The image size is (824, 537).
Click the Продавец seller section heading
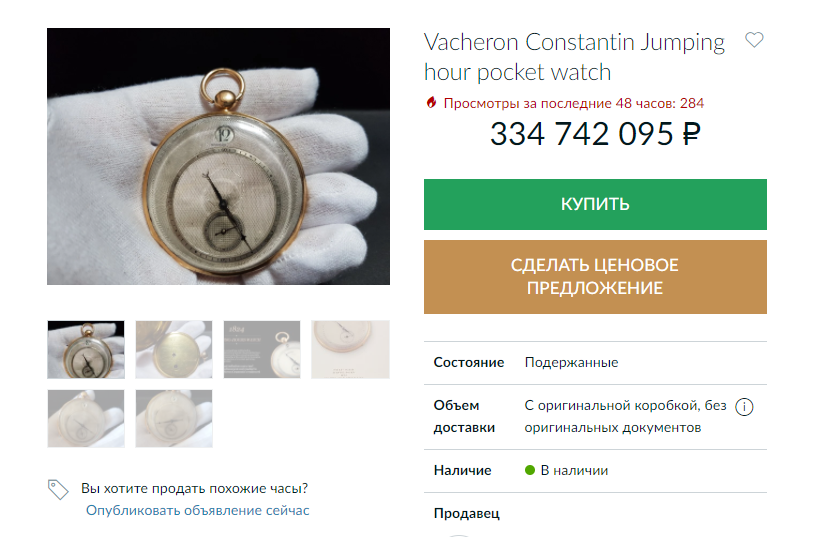pos(466,513)
